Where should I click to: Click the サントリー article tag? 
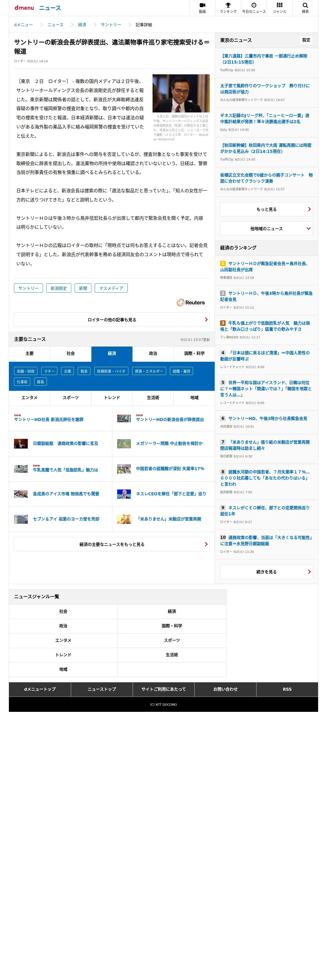point(29,288)
